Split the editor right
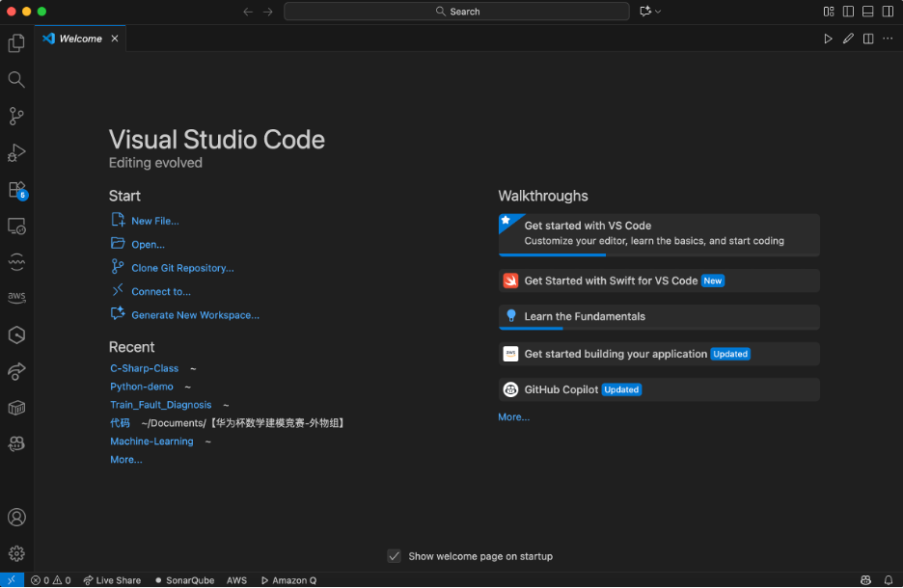The width and height of the screenshot is (903, 588). coord(868,39)
